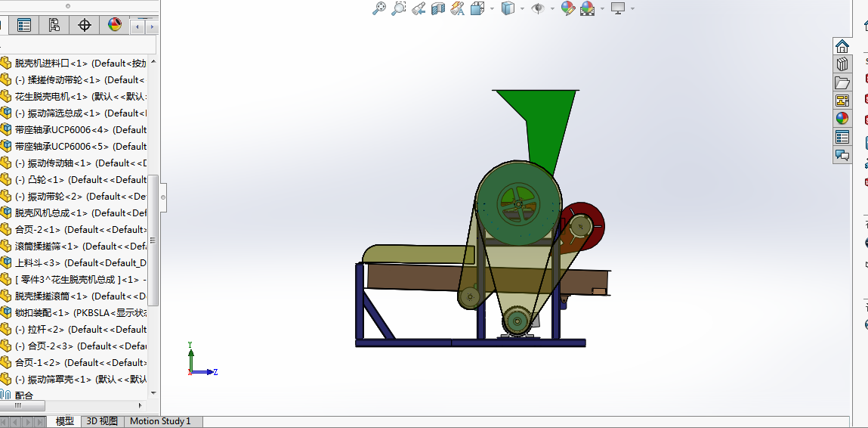This screenshot has width=868, height=428.
Task: Select 脱壳风机总成<1> subassembly
Action: click(73, 213)
